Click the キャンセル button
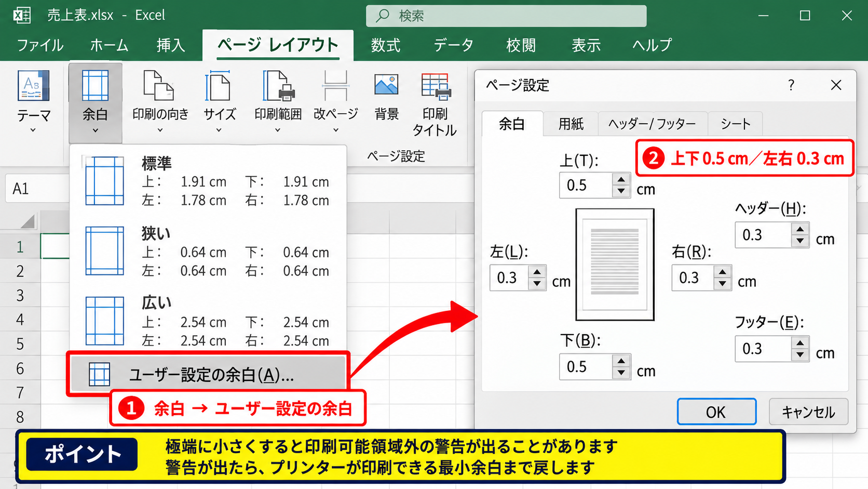The width and height of the screenshot is (868, 489). tap(808, 412)
